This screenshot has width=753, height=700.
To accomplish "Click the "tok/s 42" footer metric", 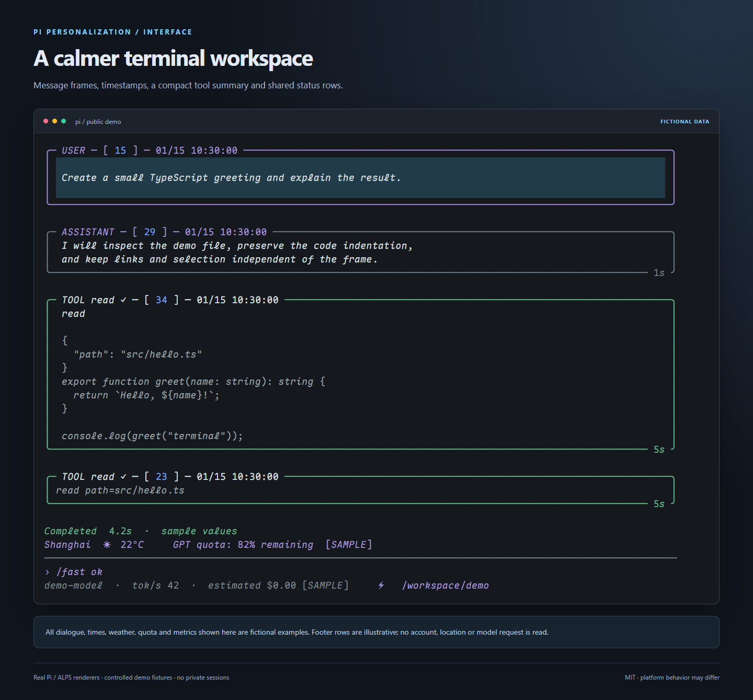I will pos(155,586).
